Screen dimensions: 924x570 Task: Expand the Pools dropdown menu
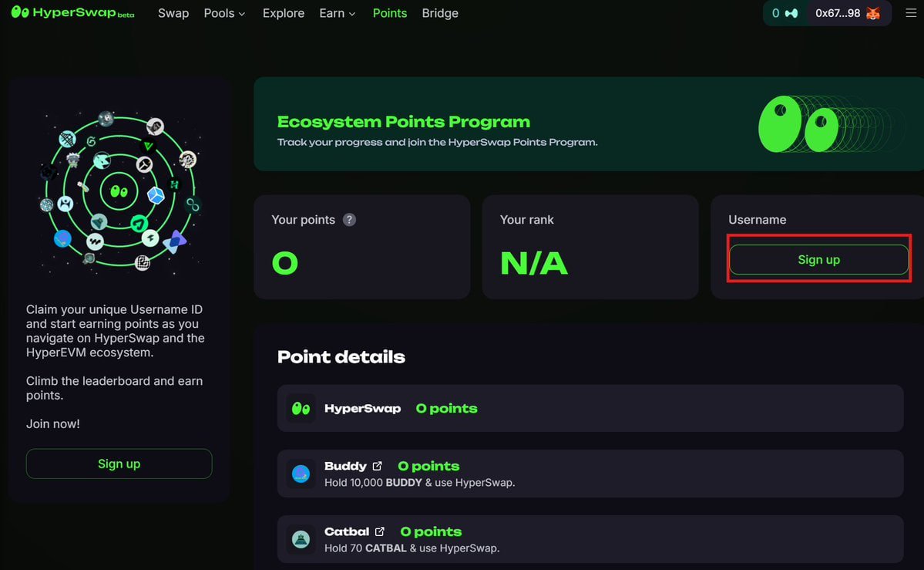click(x=224, y=13)
